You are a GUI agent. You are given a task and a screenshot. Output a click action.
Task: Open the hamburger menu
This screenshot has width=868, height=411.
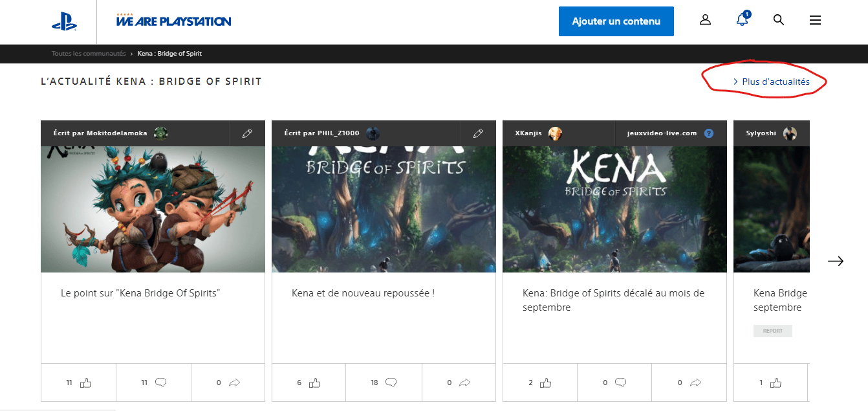click(x=815, y=20)
